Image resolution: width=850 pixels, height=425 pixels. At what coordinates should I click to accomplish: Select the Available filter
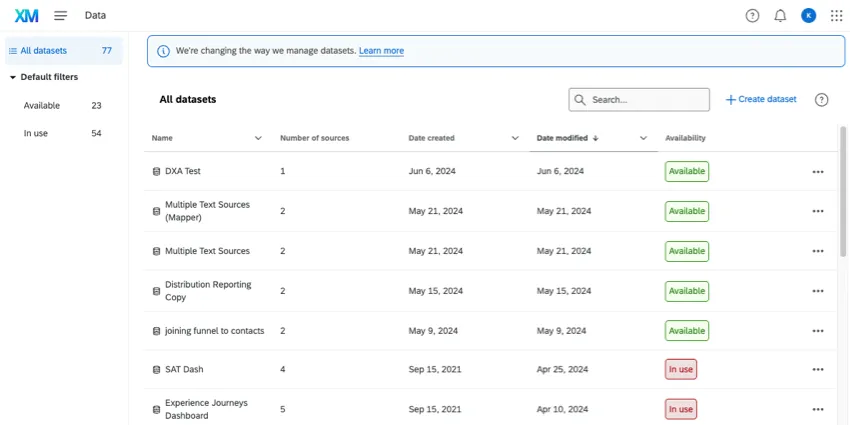pos(42,105)
